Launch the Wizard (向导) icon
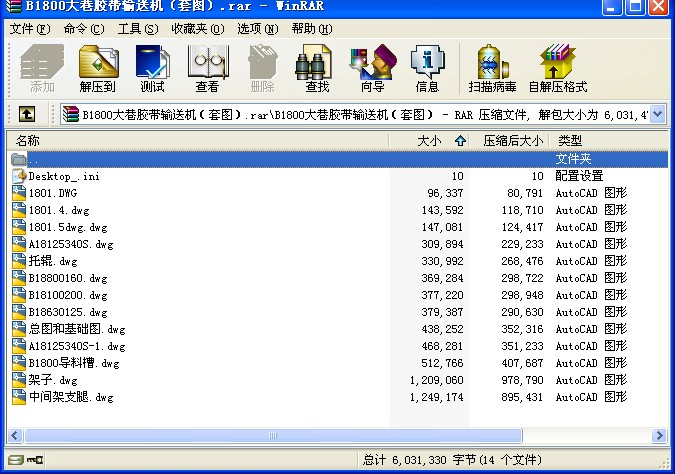Image resolution: width=675 pixels, height=474 pixels. (x=372, y=68)
